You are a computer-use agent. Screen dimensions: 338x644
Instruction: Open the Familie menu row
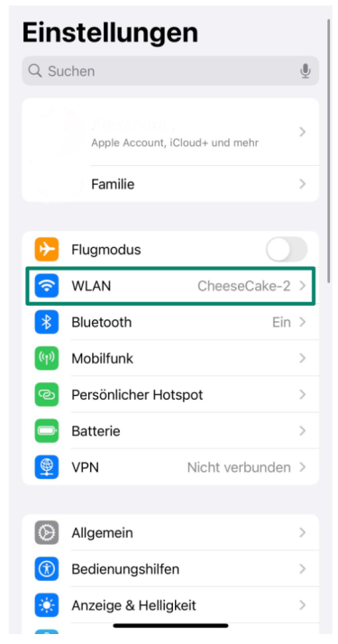coord(170,184)
